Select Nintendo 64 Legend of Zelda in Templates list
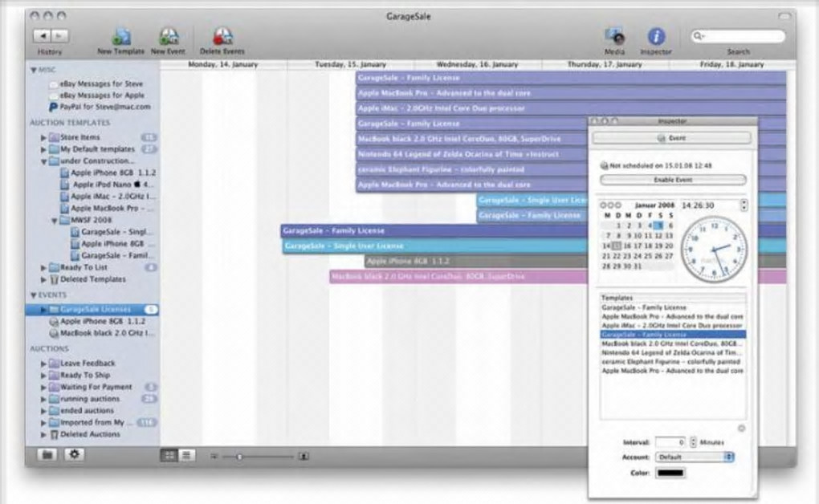This screenshot has height=504, width=819. tap(673, 352)
